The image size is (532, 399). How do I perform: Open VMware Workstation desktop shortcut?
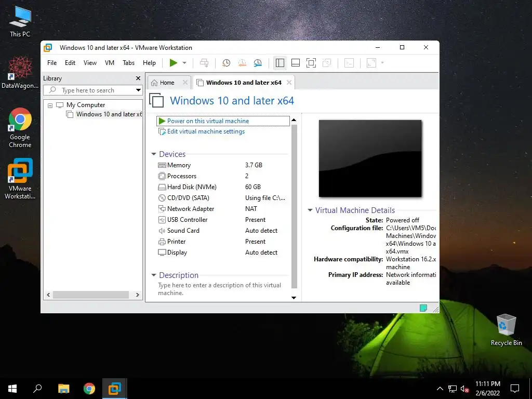pos(20,179)
